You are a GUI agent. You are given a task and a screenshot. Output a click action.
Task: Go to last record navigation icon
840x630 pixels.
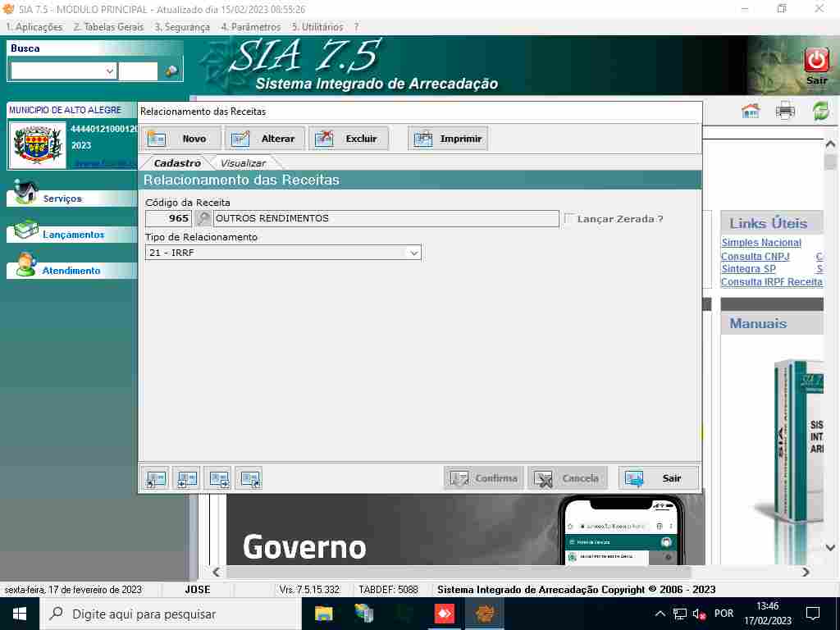[x=249, y=478]
